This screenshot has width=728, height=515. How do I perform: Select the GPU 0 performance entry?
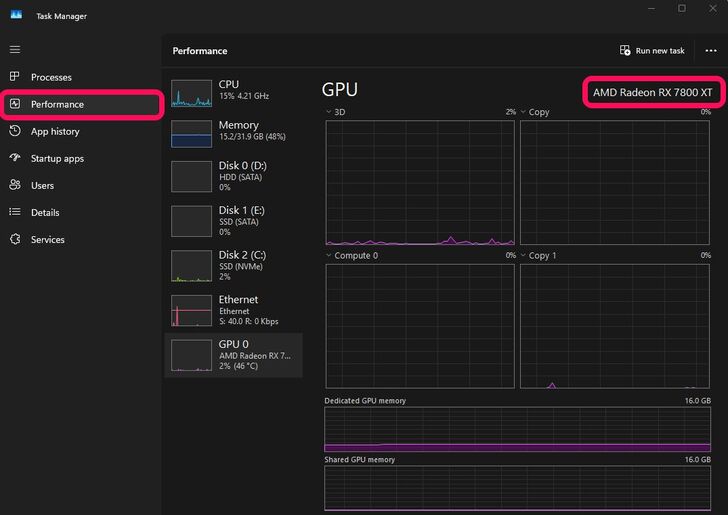(x=234, y=355)
